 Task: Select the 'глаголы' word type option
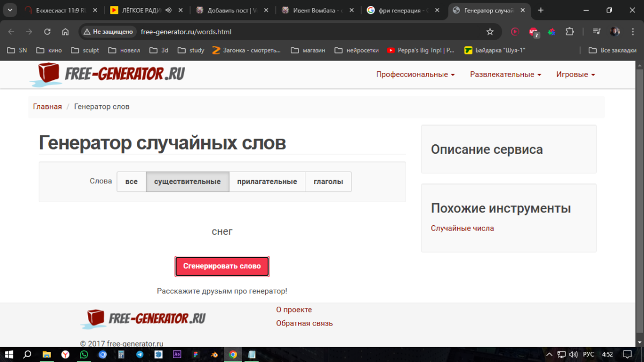328,182
